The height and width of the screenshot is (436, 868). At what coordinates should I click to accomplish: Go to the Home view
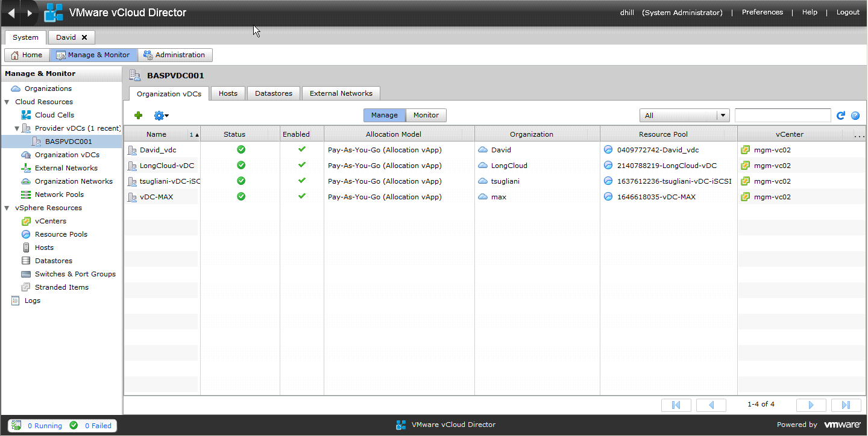27,55
